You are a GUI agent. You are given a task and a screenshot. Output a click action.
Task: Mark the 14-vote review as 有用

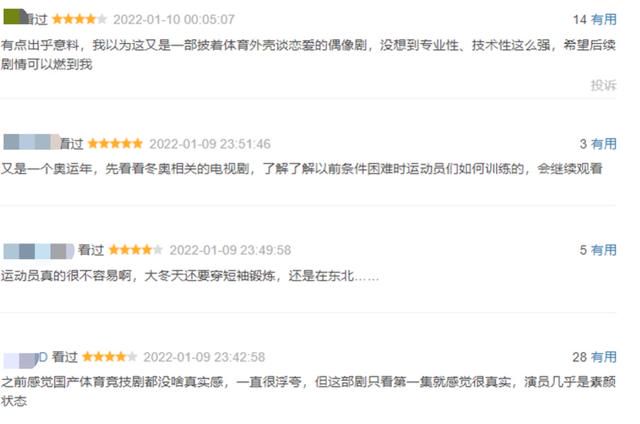click(x=604, y=19)
